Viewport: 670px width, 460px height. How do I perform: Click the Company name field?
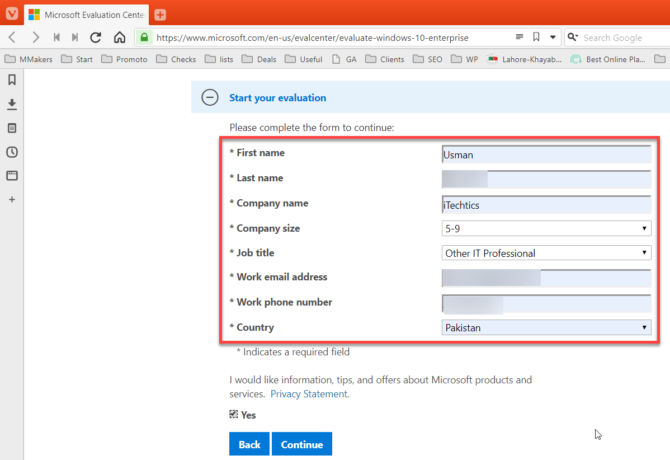coord(546,205)
